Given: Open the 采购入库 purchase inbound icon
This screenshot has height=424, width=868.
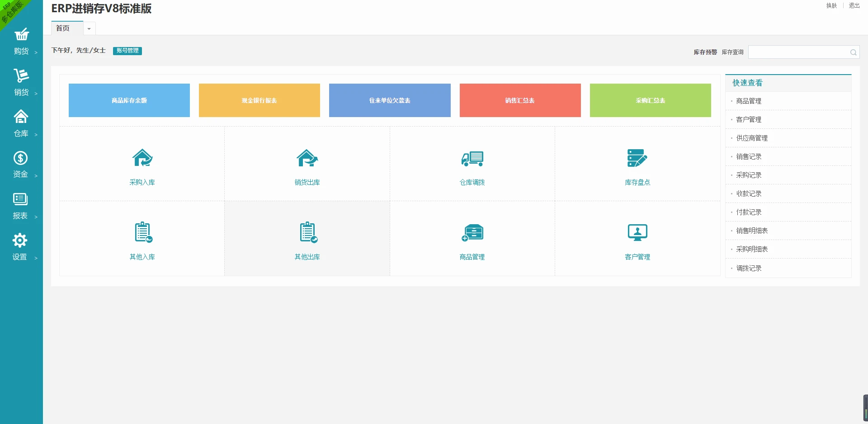Looking at the screenshot, I should [x=142, y=158].
